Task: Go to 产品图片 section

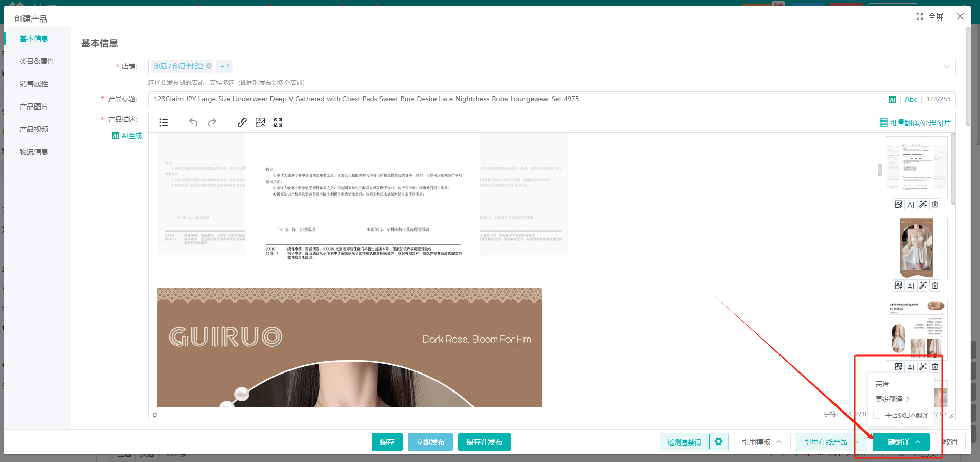Action: click(x=34, y=106)
